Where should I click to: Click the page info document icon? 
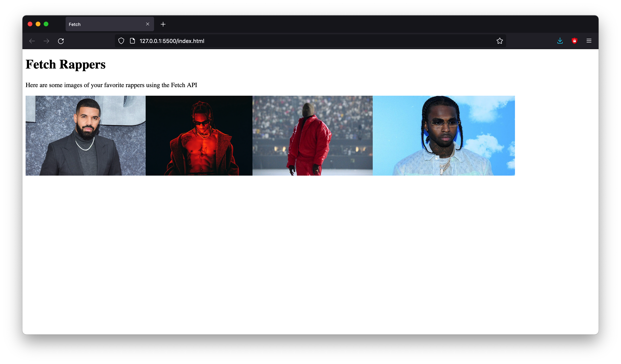click(132, 41)
